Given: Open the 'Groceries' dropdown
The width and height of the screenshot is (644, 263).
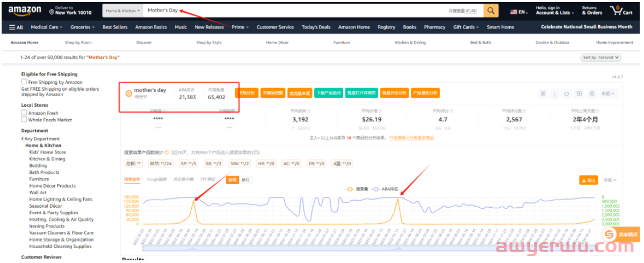Looking at the screenshot, I should (82, 27).
